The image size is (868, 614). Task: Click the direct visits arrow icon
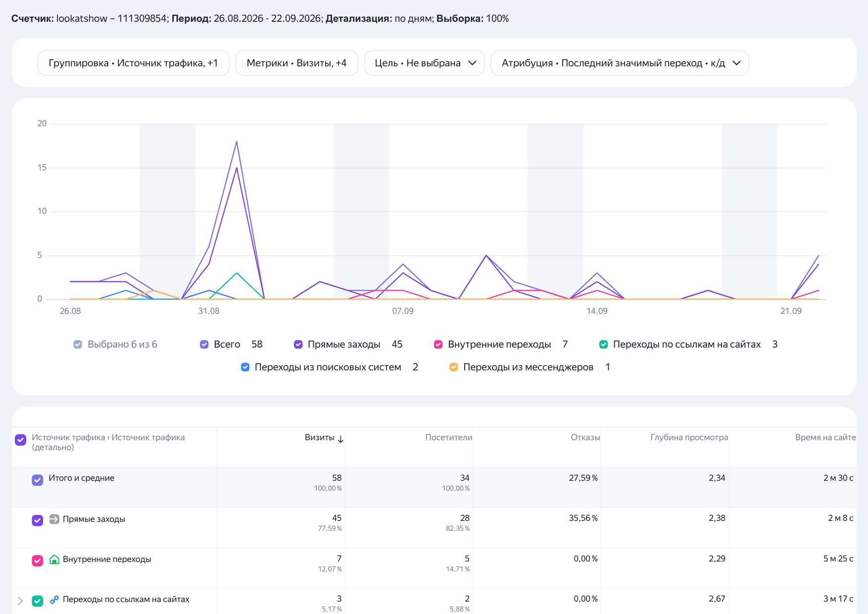pos(54,519)
